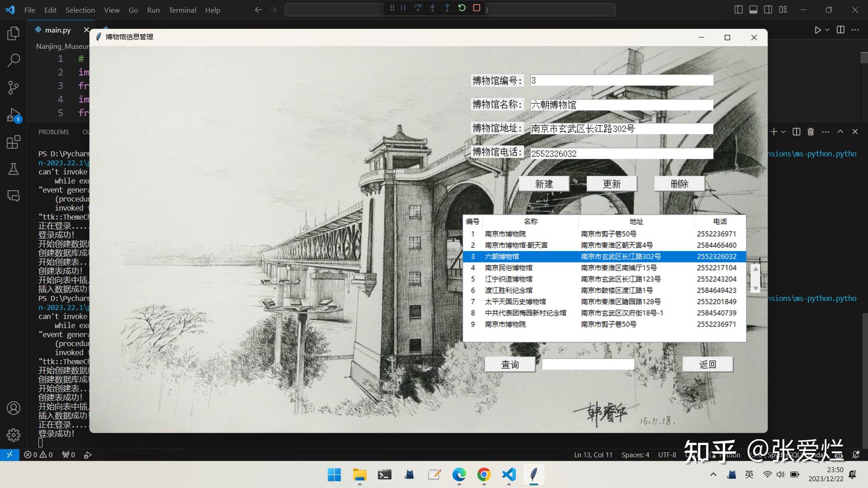Open the Windows Start menu
Viewport: 868px width, 488px height.
point(335,475)
